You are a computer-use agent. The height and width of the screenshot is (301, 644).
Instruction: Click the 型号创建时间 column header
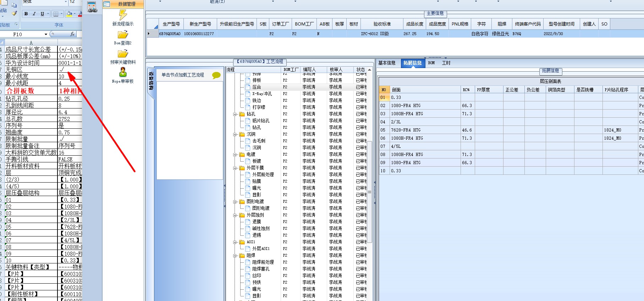[562, 24]
